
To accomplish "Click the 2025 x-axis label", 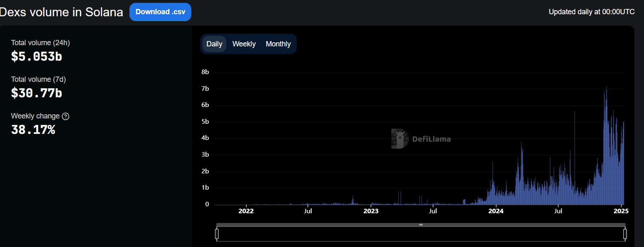I will point(621,211).
